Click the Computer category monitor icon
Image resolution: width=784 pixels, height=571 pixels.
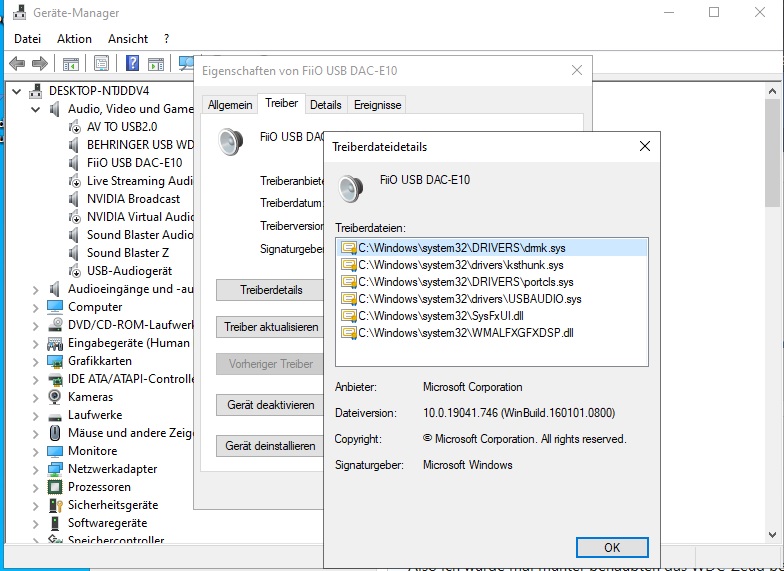point(55,306)
